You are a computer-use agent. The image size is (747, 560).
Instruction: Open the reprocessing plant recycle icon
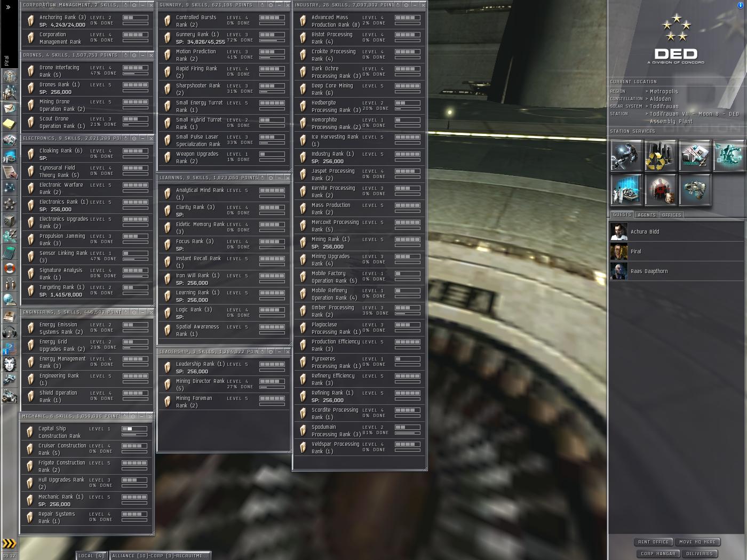pyautogui.click(x=661, y=156)
